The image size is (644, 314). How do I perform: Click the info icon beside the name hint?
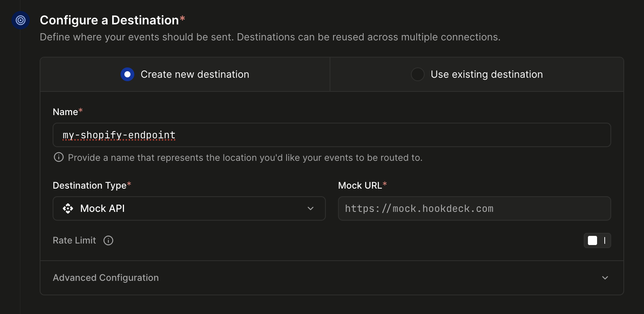pyautogui.click(x=59, y=157)
